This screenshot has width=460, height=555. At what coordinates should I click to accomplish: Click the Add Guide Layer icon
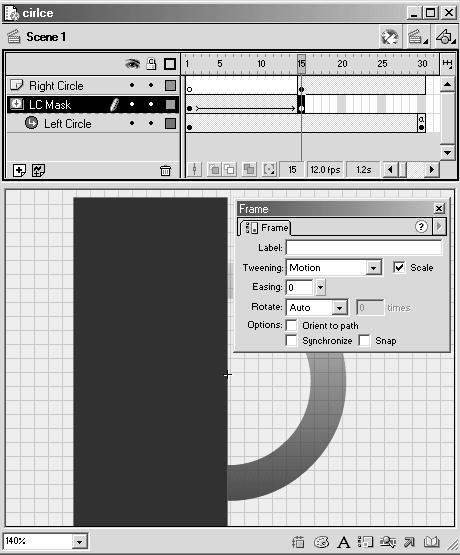coord(38,171)
